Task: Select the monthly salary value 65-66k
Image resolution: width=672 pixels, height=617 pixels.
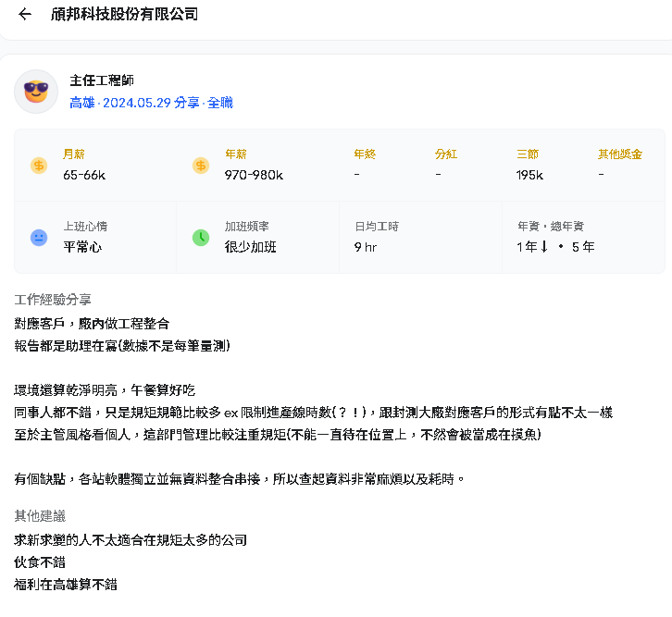Action: 84,175
